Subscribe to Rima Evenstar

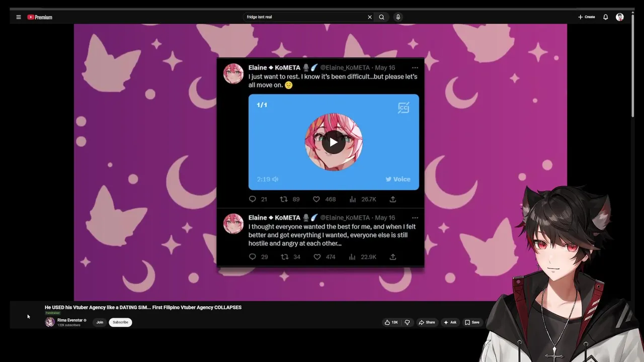[120, 322]
